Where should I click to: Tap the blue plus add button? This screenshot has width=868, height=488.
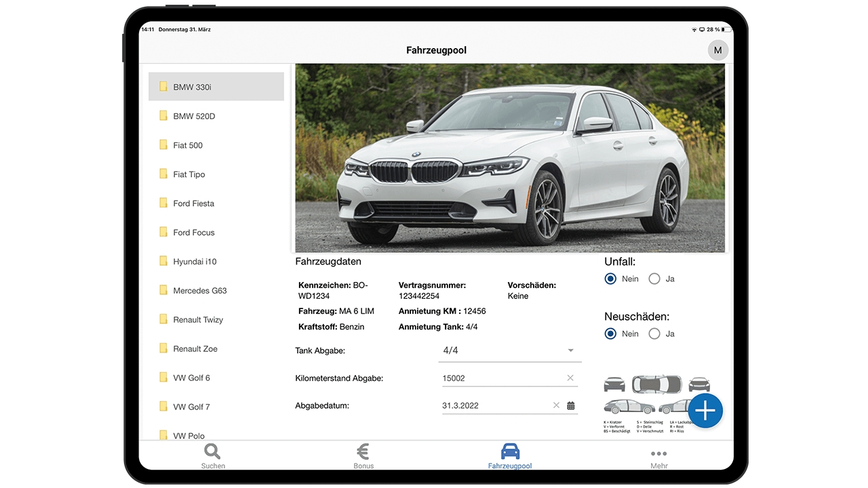[x=705, y=411]
